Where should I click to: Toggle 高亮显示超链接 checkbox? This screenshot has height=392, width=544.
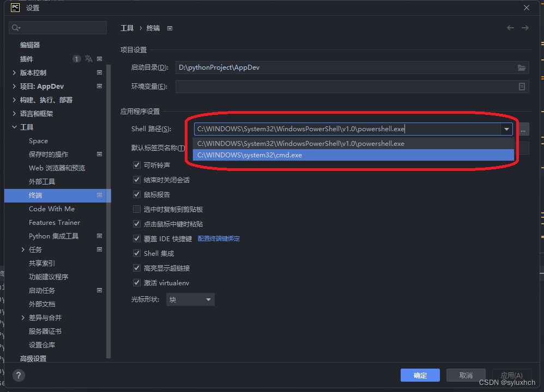(137, 268)
